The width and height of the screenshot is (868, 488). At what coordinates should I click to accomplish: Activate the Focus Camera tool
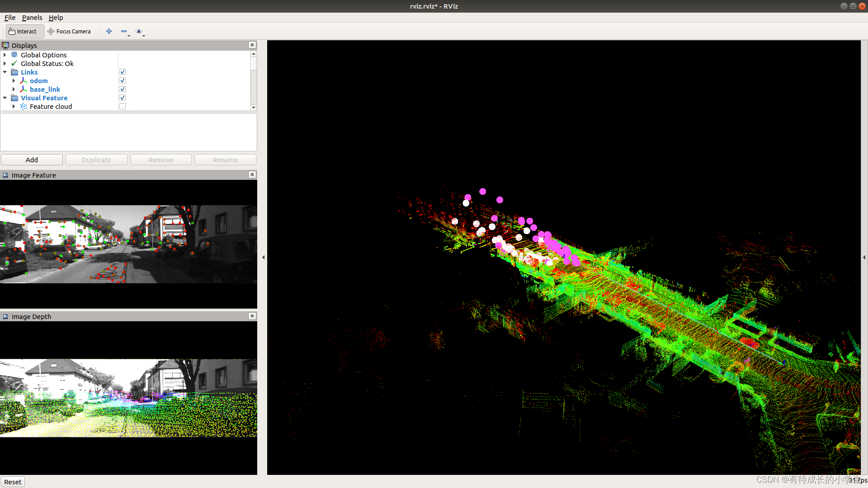pos(69,31)
